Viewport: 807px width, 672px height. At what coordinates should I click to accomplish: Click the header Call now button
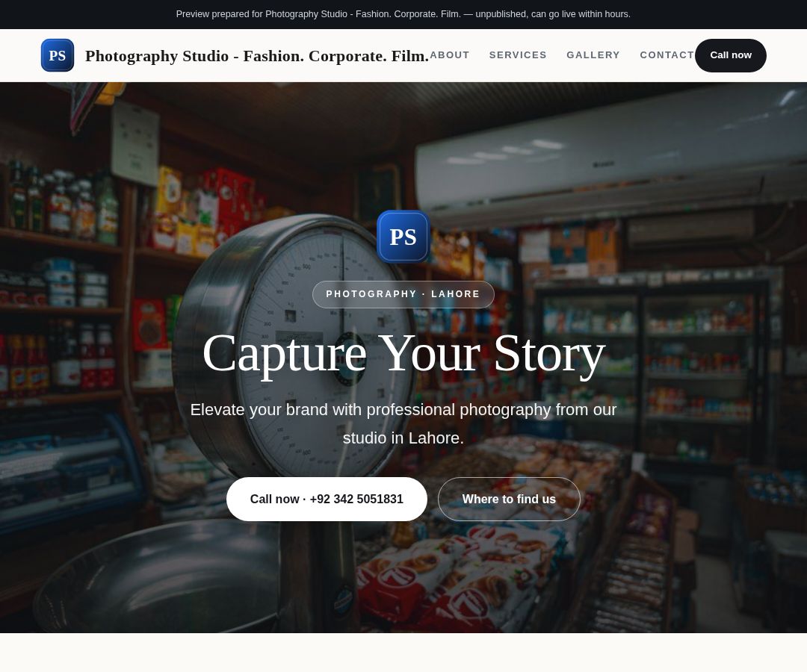pyautogui.click(x=730, y=55)
